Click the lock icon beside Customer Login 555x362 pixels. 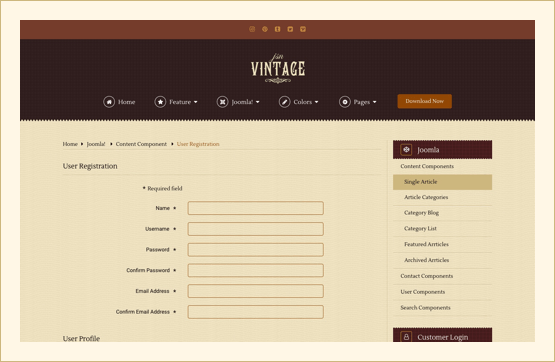point(406,337)
